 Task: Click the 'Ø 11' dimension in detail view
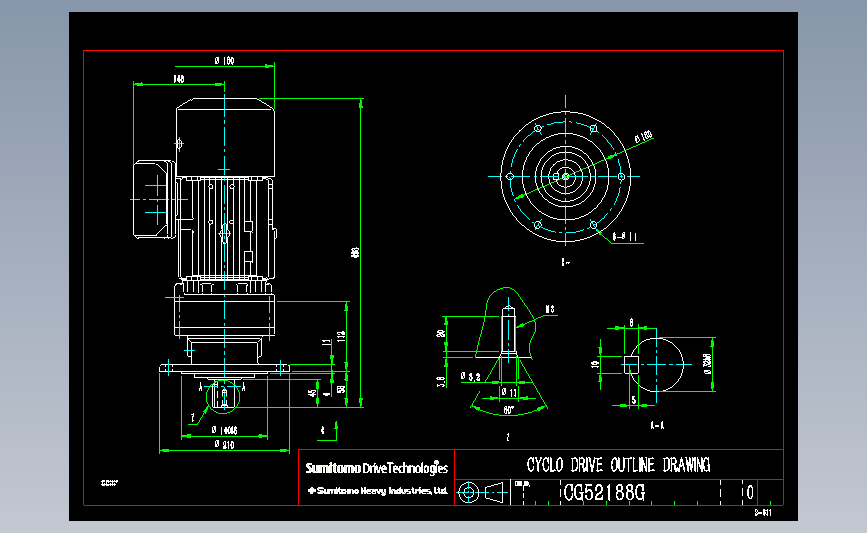(509, 392)
